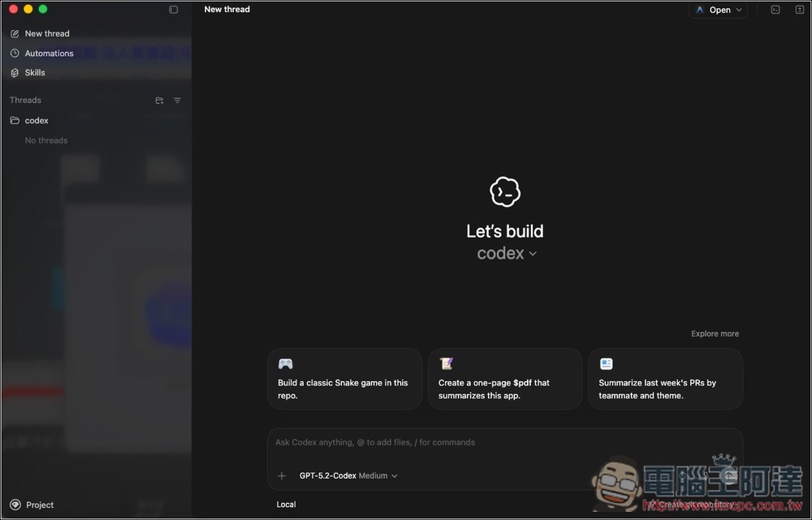Start a new thread from the sidebar
Viewport: 812px width, 520px height.
(46, 33)
